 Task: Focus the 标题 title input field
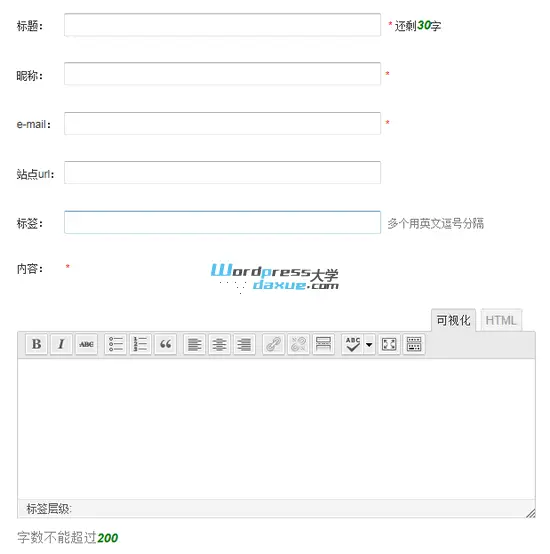pyautogui.click(x=223, y=25)
